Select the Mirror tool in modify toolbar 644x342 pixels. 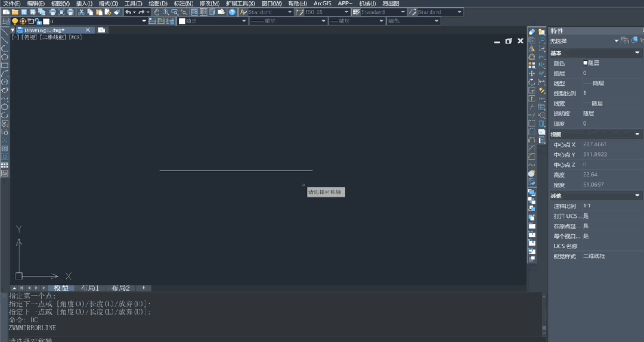tap(532, 48)
